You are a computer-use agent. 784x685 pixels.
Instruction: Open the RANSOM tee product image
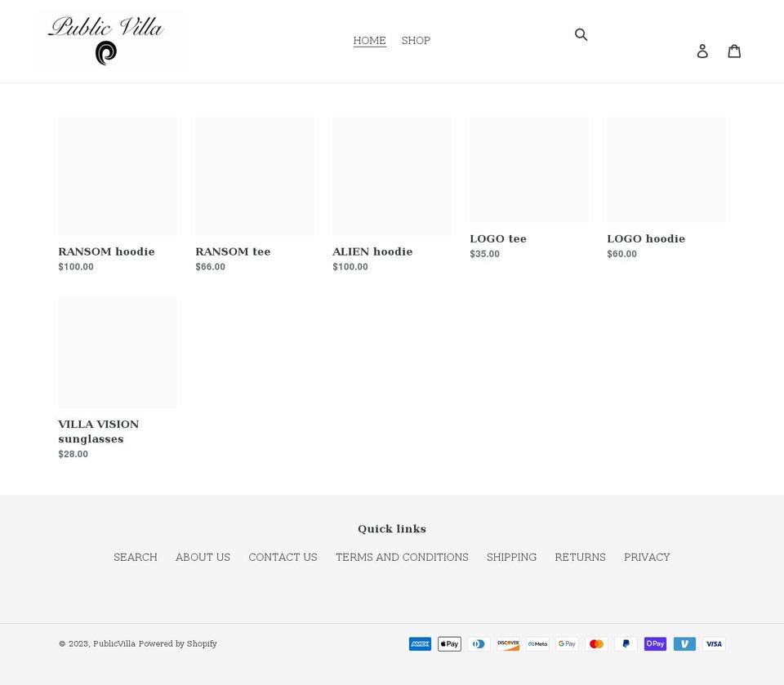(x=255, y=176)
